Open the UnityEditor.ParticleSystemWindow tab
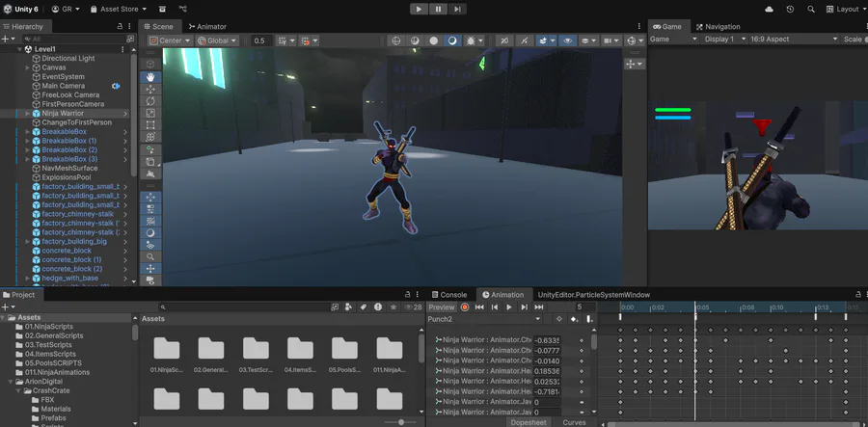 [x=594, y=295]
